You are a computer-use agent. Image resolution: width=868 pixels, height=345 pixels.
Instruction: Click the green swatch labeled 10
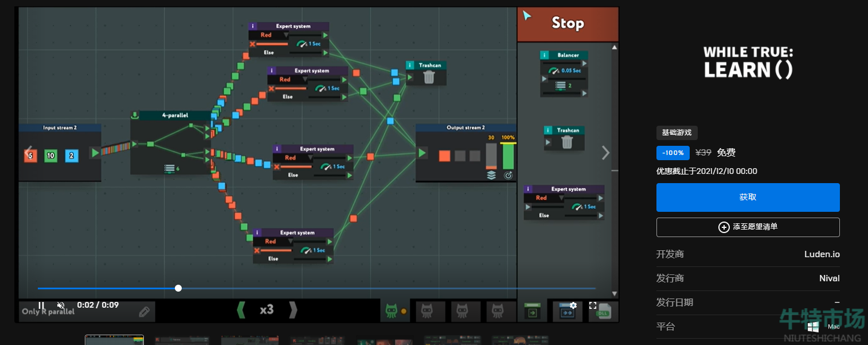(x=50, y=155)
